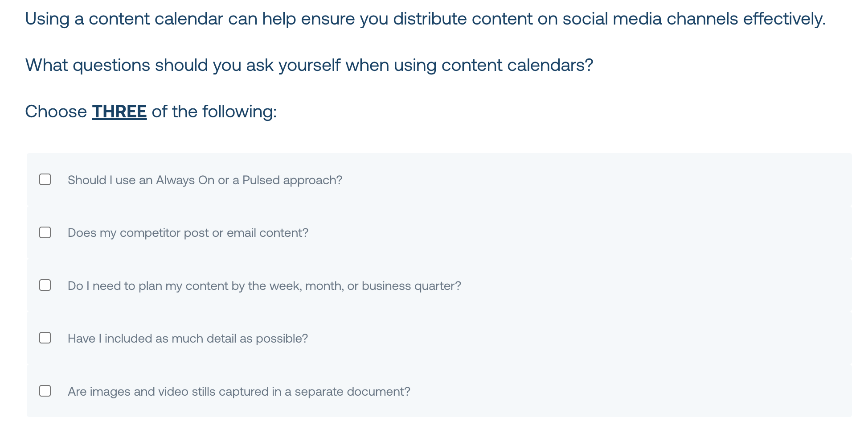Screen dimensions: 868x422
Task: Click the 'Do I need to plan my content' label
Action: [x=264, y=286]
